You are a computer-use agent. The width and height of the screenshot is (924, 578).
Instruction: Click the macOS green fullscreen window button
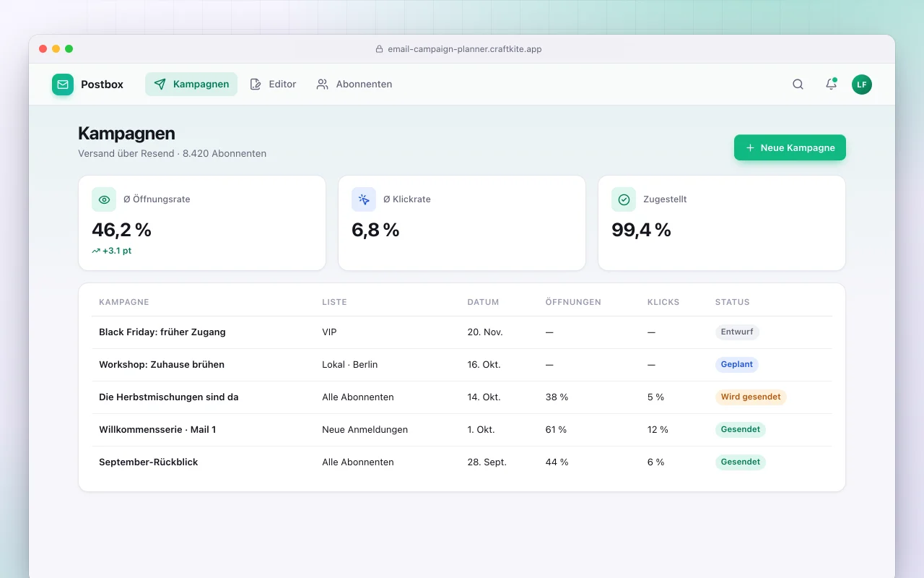[x=69, y=49]
